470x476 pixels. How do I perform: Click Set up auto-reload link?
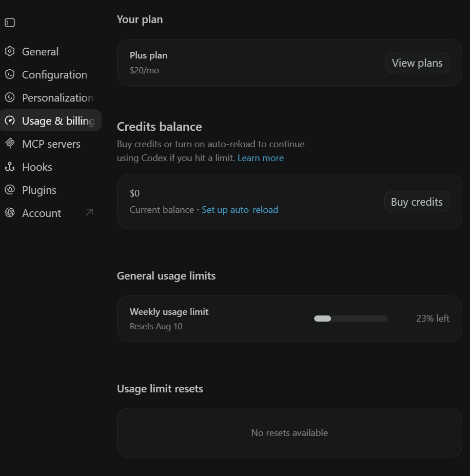(x=240, y=210)
